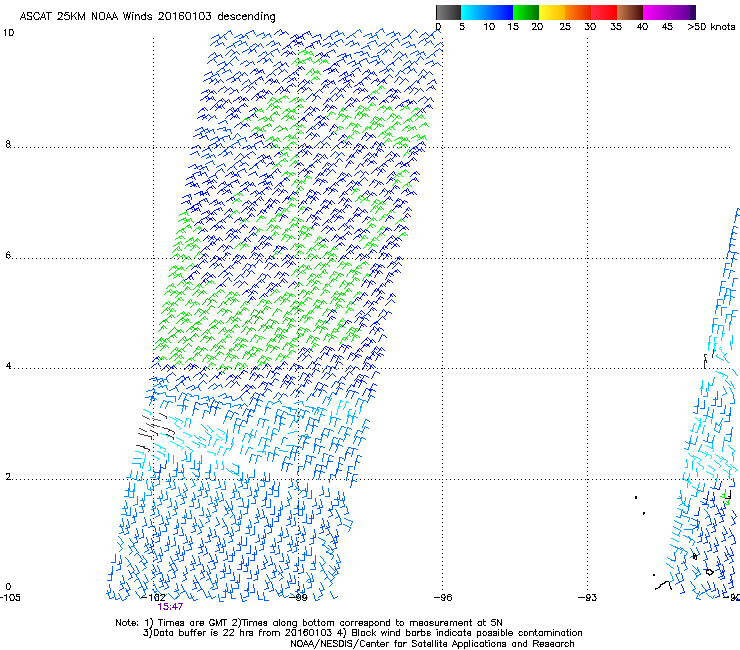Click the latitude label '10'
This screenshot has width=740, height=650.
8,33
